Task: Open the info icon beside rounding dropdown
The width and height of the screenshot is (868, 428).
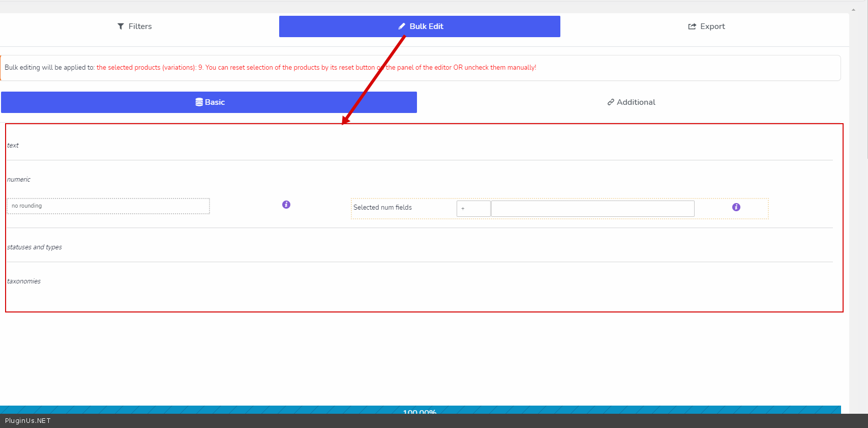Action: (x=286, y=205)
